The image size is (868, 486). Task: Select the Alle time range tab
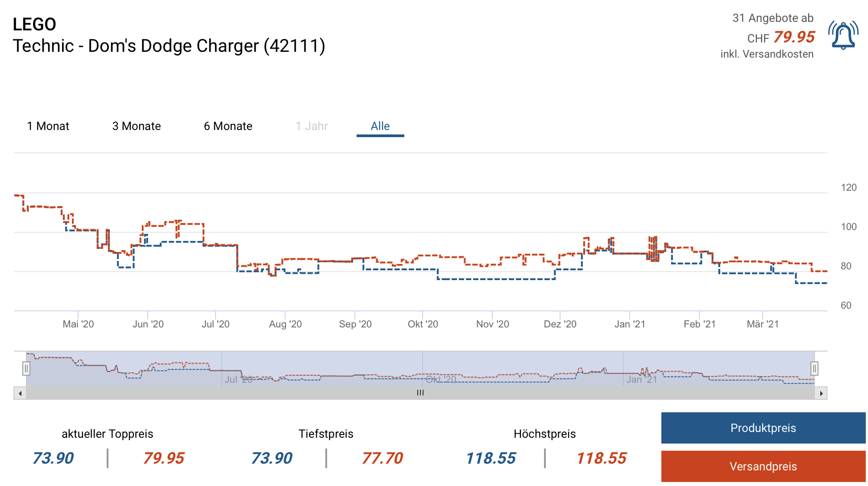coord(380,126)
